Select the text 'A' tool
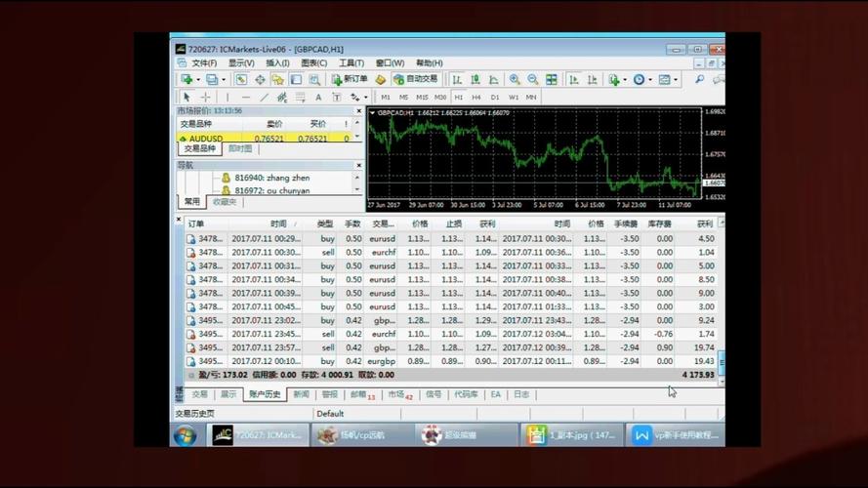The width and height of the screenshot is (868, 488). (318, 98)
